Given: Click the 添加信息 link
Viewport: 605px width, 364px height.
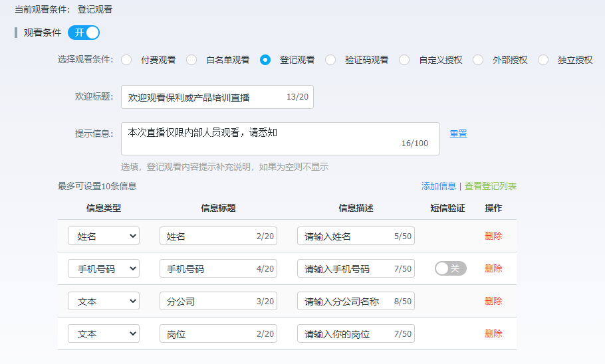Looking at the screenshot, I should 438,187.
